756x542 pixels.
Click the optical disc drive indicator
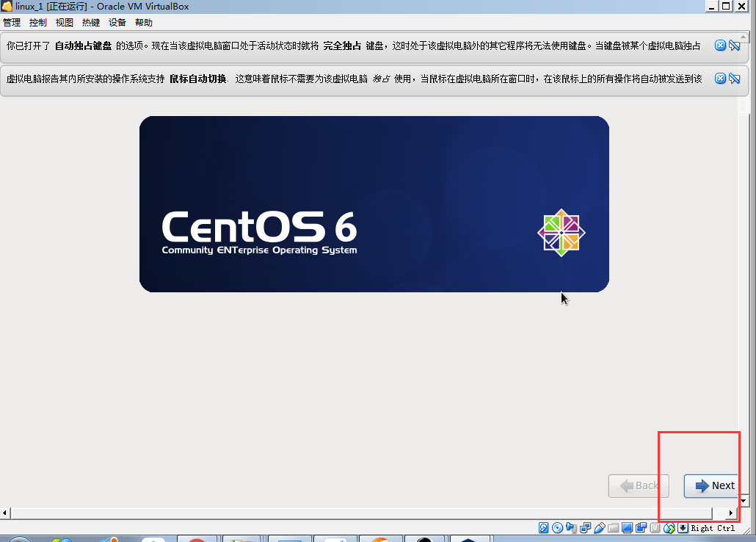[557, 527]
